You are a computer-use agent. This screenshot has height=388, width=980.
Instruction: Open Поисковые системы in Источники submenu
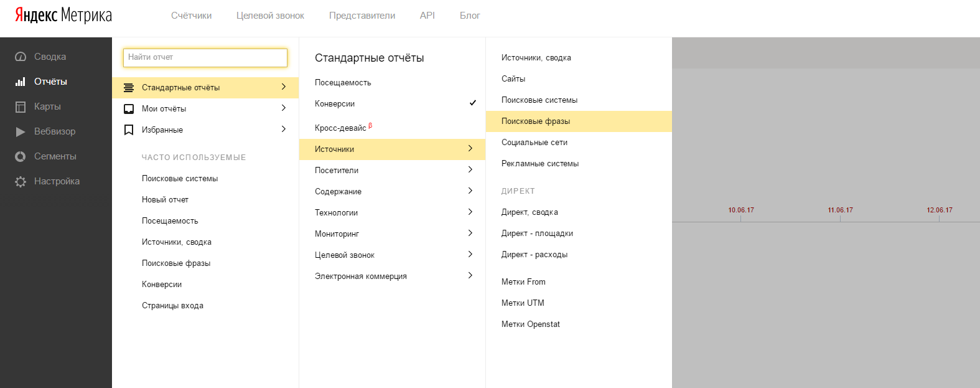point(539,100)
